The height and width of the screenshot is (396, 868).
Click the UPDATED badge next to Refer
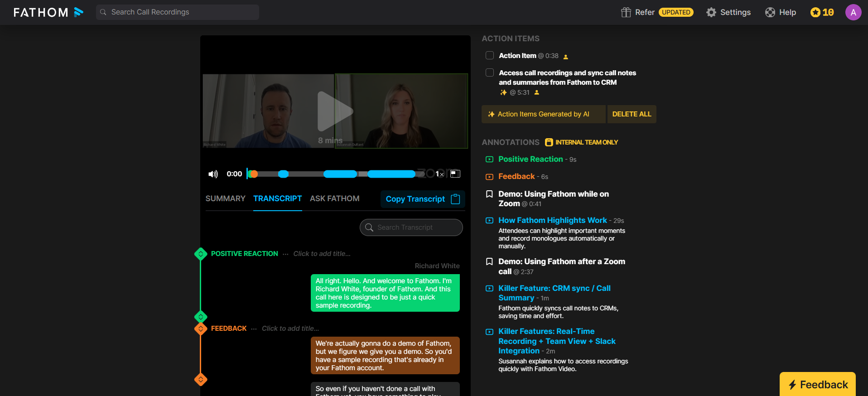[x=676, y=12]
